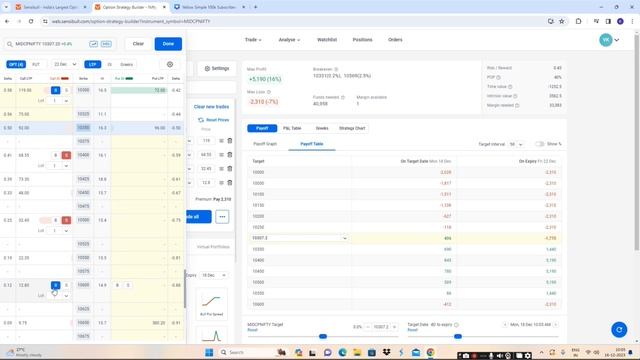
Task: Switch to Strategy Chart tab
Action: [x=352, y=128]
